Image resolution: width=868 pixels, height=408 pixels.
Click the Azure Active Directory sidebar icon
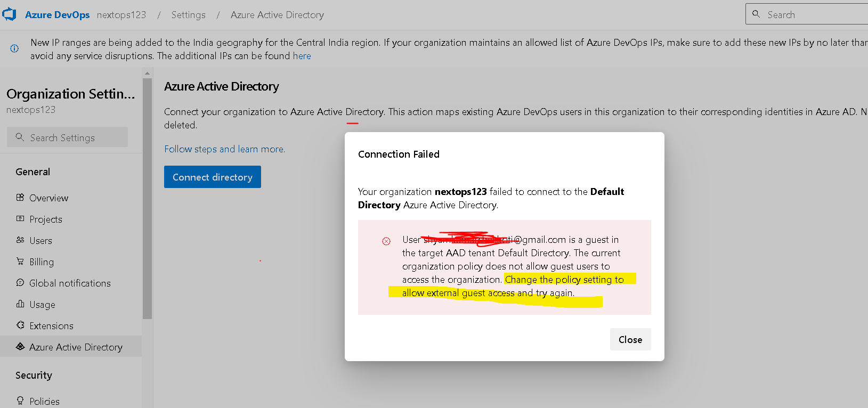(x=20, y=346)
